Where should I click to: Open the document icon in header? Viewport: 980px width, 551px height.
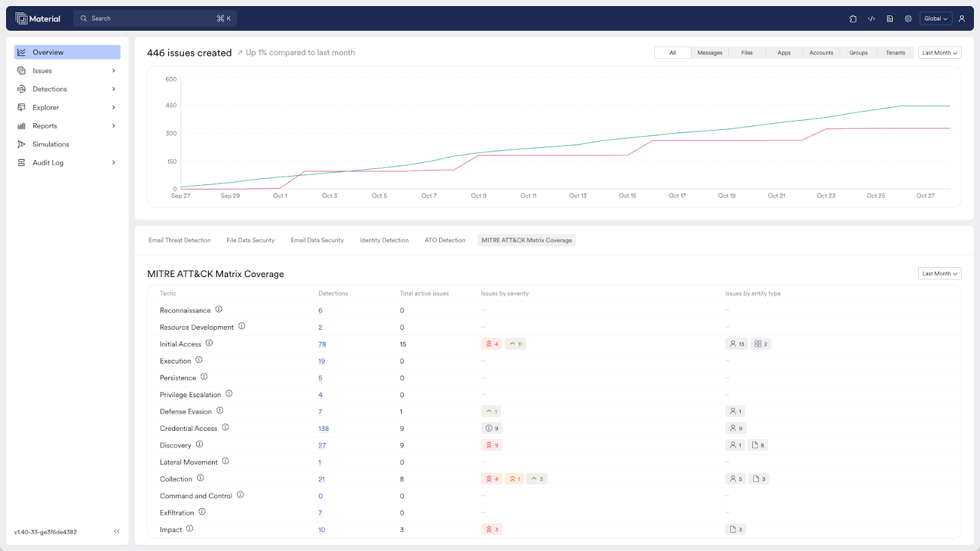[889, 19]
